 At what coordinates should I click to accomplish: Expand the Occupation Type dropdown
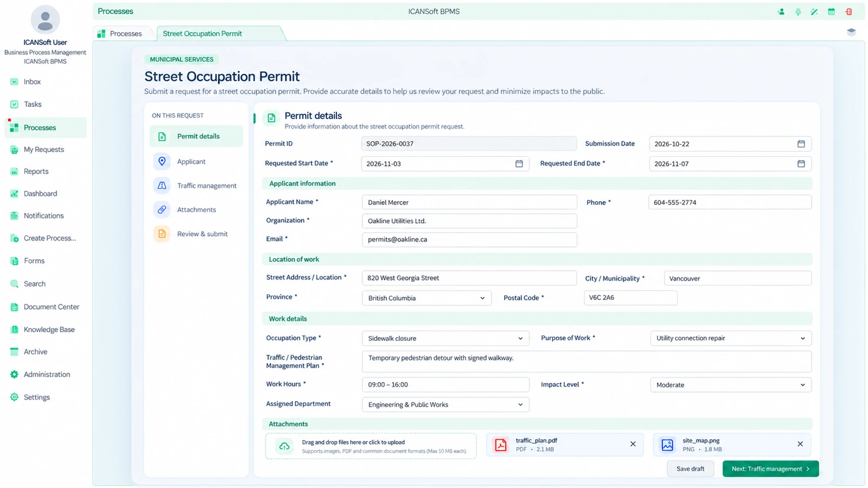coord(445,338)
